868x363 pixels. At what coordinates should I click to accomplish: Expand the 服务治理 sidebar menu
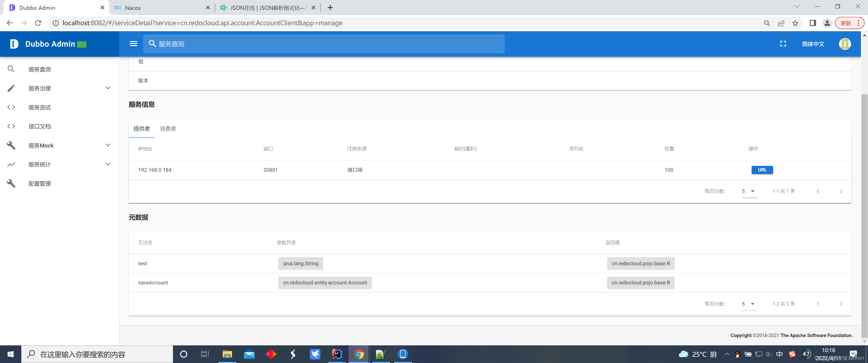point(108,88)
